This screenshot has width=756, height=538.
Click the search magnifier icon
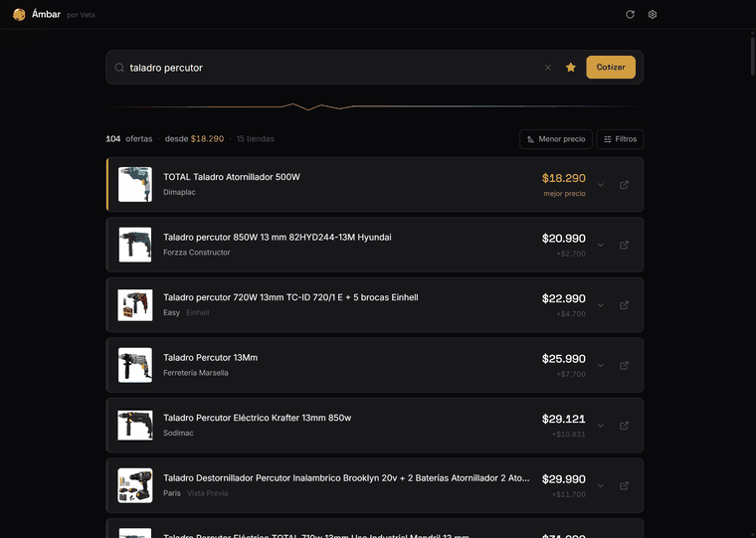(119, 68)
